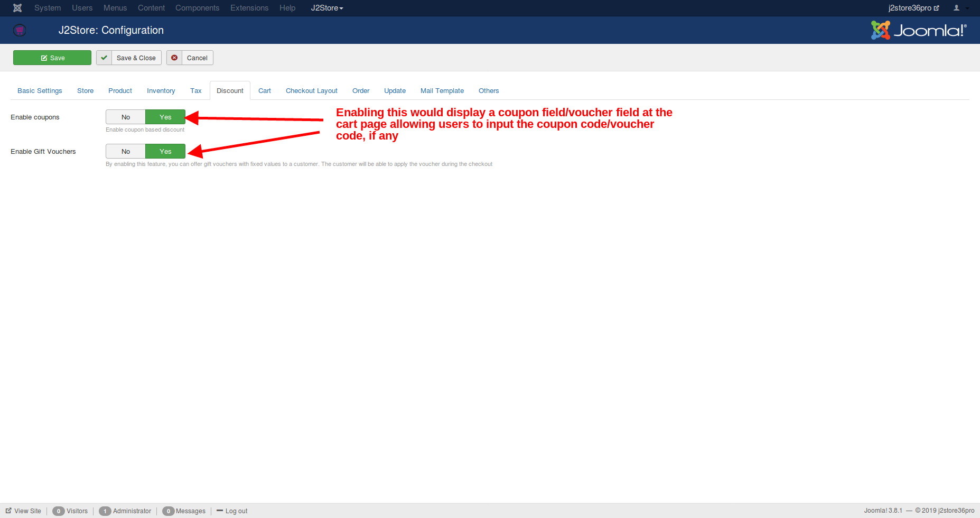
Task: Click the Joomla logo icon in top menu bar
Action: (x=17, y=8)
